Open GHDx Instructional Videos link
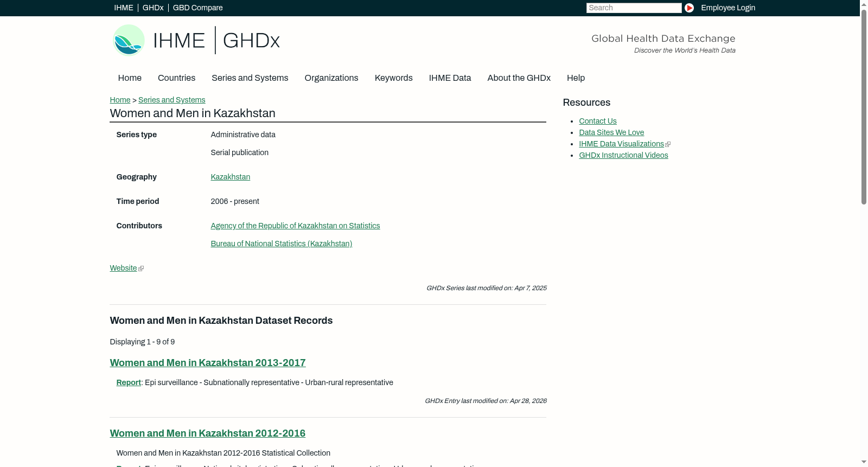Viewport: 868px width, 467px height. pos(623,155)
